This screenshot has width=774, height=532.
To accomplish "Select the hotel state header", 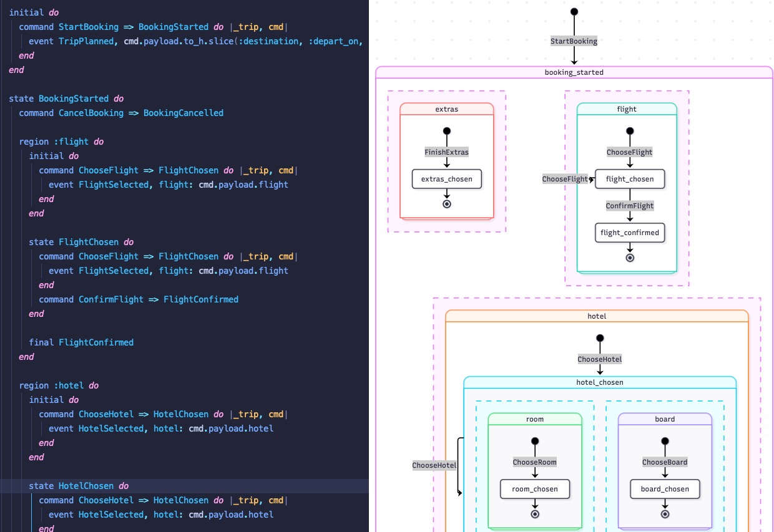I will tap(597, 316).
